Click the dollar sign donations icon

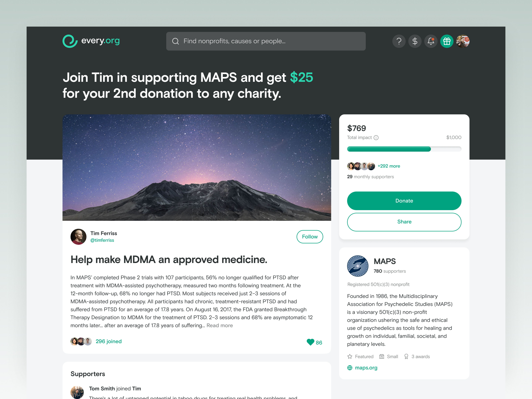[x=415, y=41]
